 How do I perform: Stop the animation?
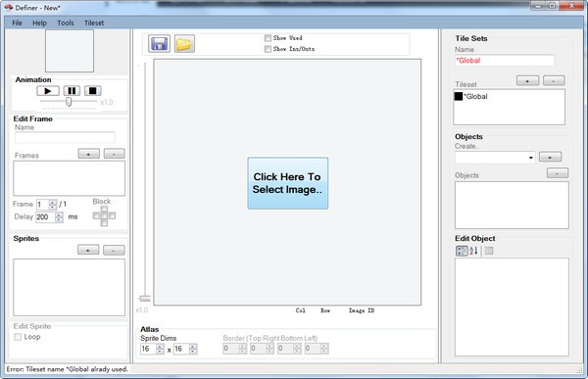coord(93,91)
